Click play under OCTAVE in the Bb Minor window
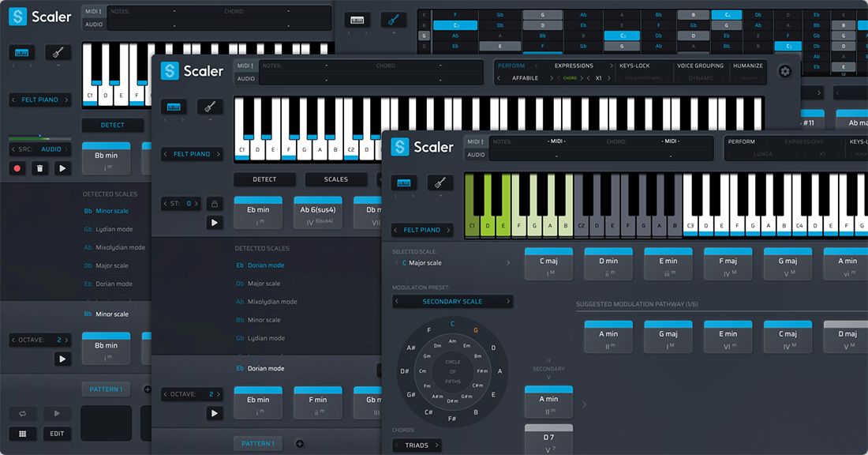Viewport: 868px width, 455px height. click(62, 359)
